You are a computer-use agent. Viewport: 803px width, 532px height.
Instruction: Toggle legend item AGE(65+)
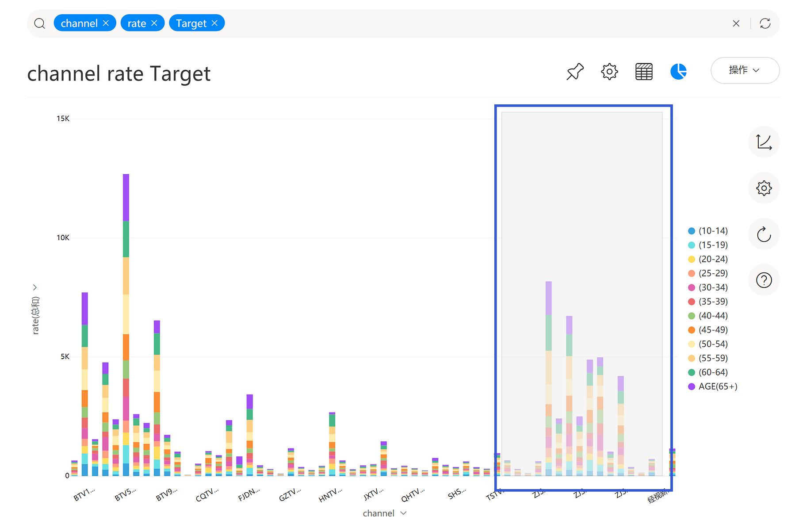click(x=713, y=387)
